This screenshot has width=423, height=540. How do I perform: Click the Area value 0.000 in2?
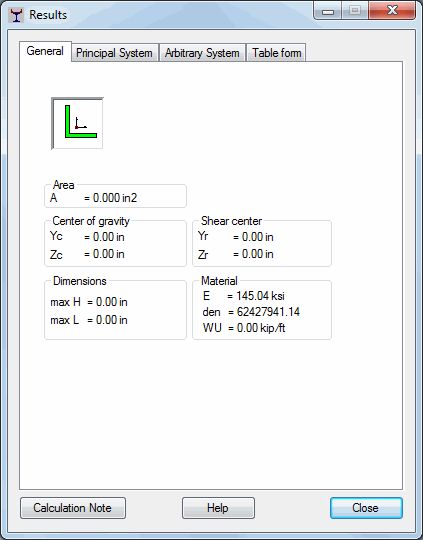[115, 198]
